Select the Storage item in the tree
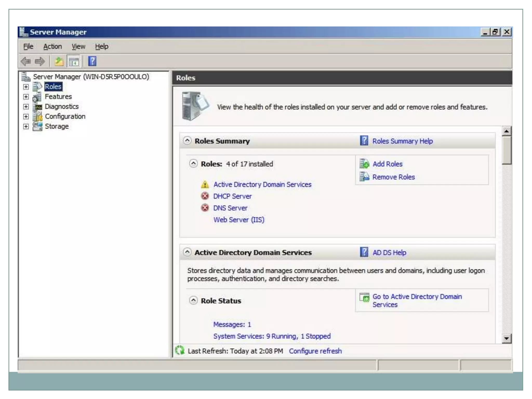 tap(57, 126)
